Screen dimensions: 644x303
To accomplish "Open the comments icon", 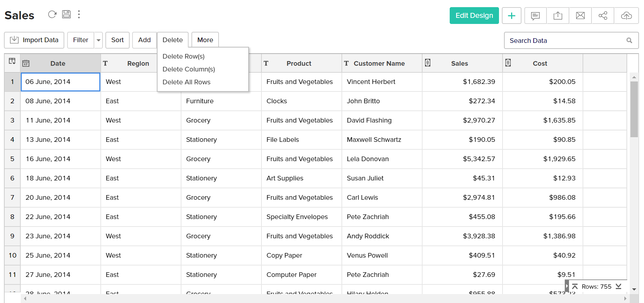I will pos(535,16).
